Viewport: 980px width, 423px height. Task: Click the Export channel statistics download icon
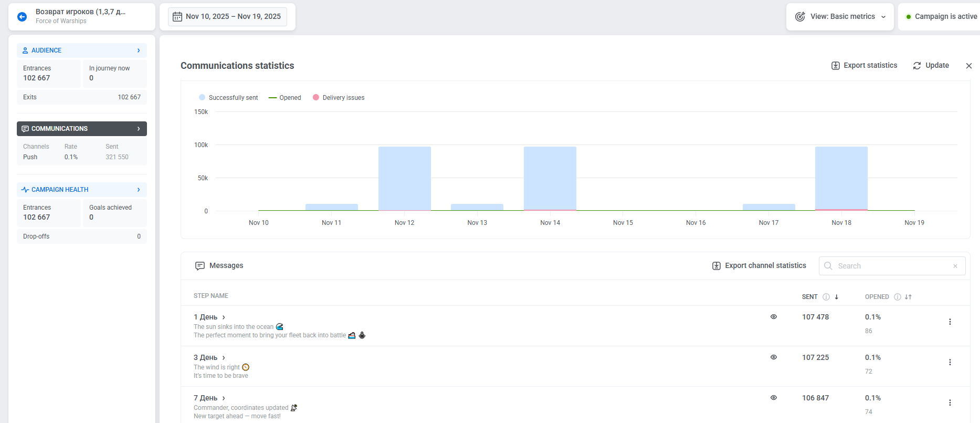pos(716,266)
